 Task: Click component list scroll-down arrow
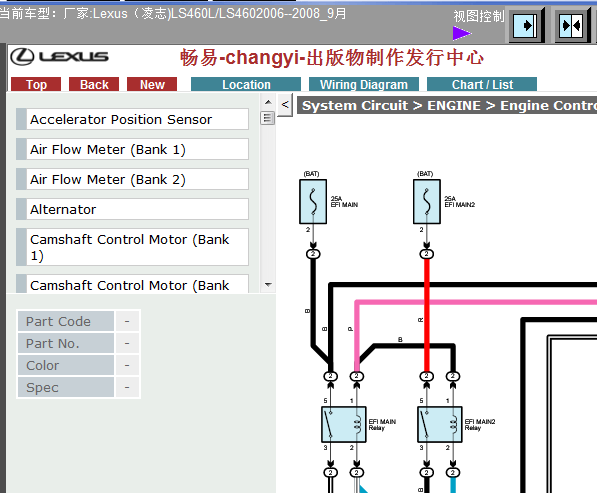point(268,285)
